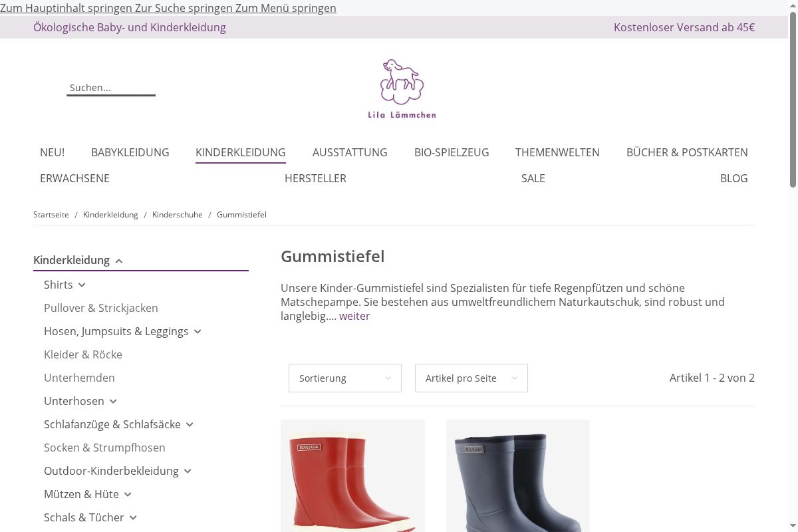Expand the Mützen & Hüte chevron
The width and height of the screenshot is (798, 532).
[x=128, y=494]
